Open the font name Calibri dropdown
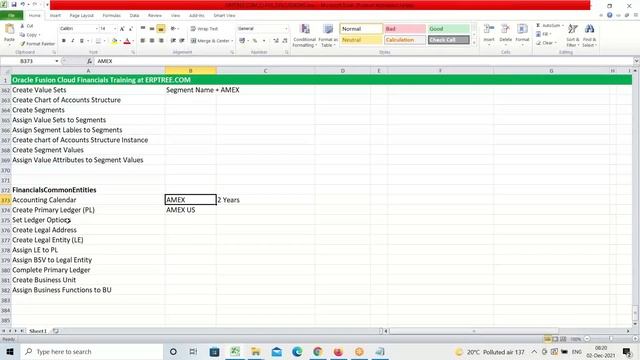Image resolution: width=640 pixels, height=360 pixels. tap(97, 29)
